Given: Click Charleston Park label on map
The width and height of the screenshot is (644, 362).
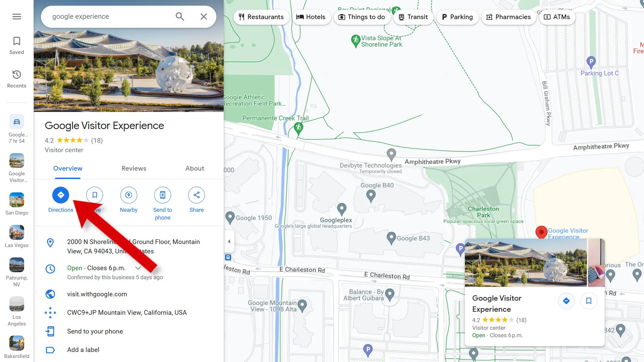Looking at the screenshot, I should (x=483, y=212).
